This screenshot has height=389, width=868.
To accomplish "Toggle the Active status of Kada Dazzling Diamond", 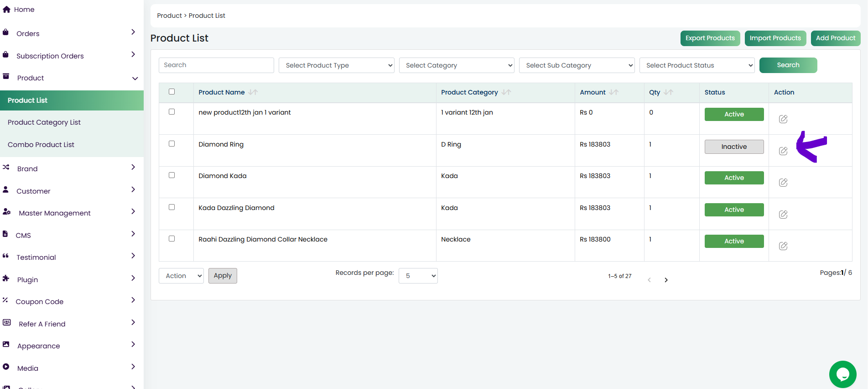I will [x=734, y=210].
